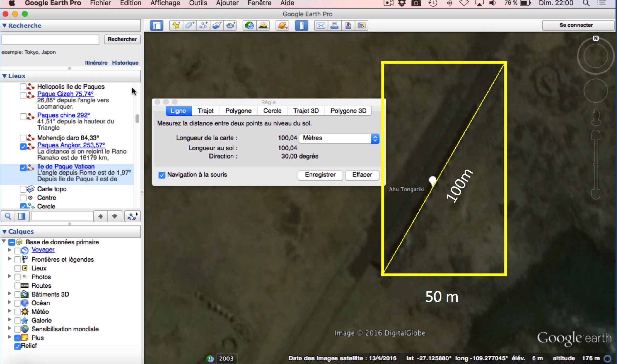Toggle the ruler tool icon
Image resolution: width=617 pixels, height=364 pixels.
click(301, 25)
